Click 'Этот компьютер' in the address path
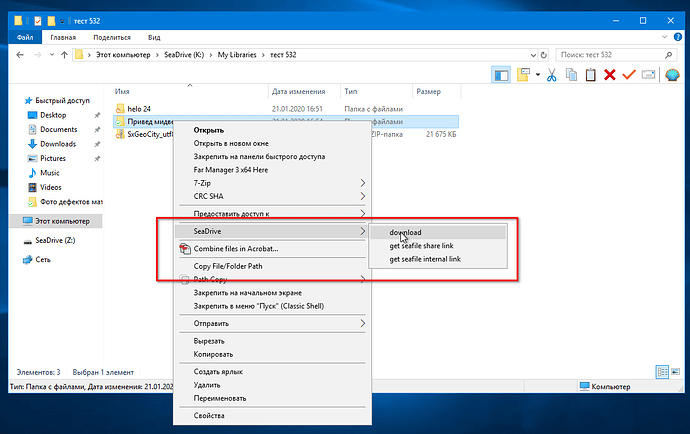Image resolution: width=690 pixels, height=434 pixels. [x=123, y=55]
